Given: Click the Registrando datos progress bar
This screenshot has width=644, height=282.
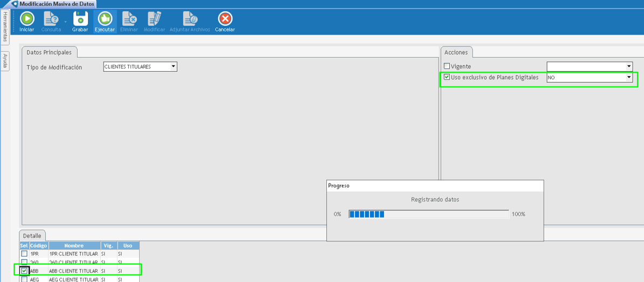Looking at the screenshot, I should 429,214.
